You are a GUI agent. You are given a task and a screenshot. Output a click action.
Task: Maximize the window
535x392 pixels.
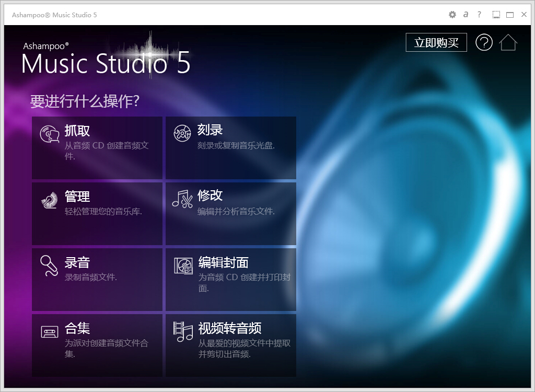click(510, 15)
